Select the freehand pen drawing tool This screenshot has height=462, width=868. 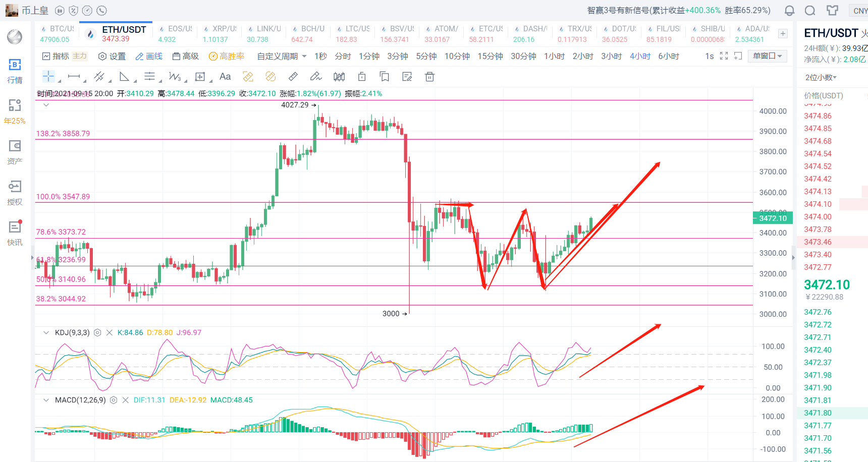pyautogui.click(x=316, y=77)
